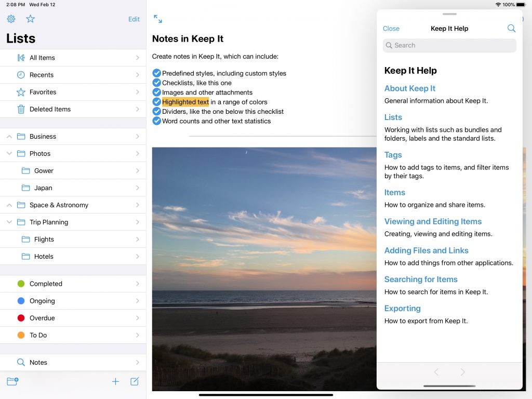The image size is (532, 399).
Task: Open the Exporting help topic link
Action: (x=402, y=309)
